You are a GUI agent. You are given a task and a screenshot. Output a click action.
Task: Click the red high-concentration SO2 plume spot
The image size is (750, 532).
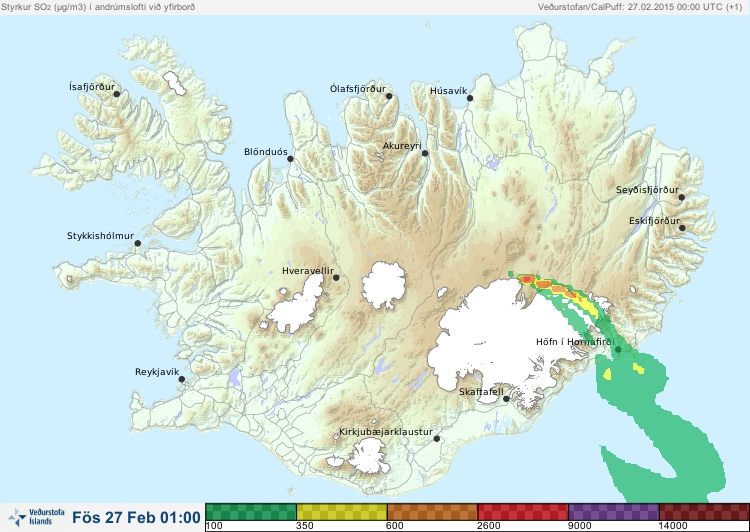point(527,279)
